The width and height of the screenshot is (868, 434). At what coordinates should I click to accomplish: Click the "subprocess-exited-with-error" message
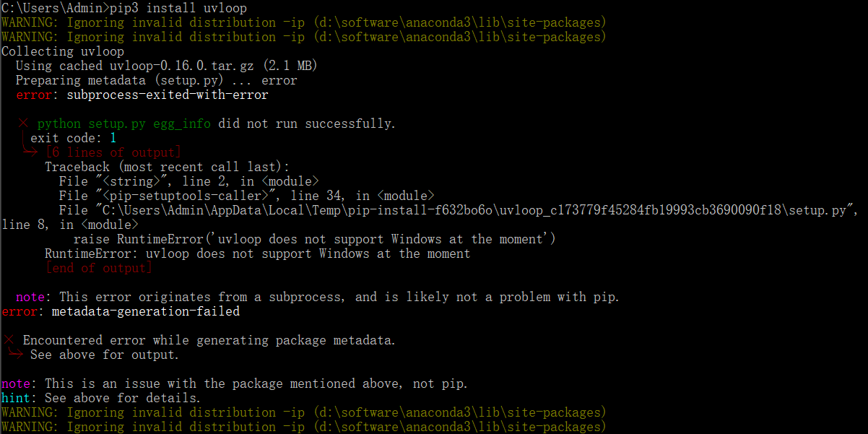[168, 95]
